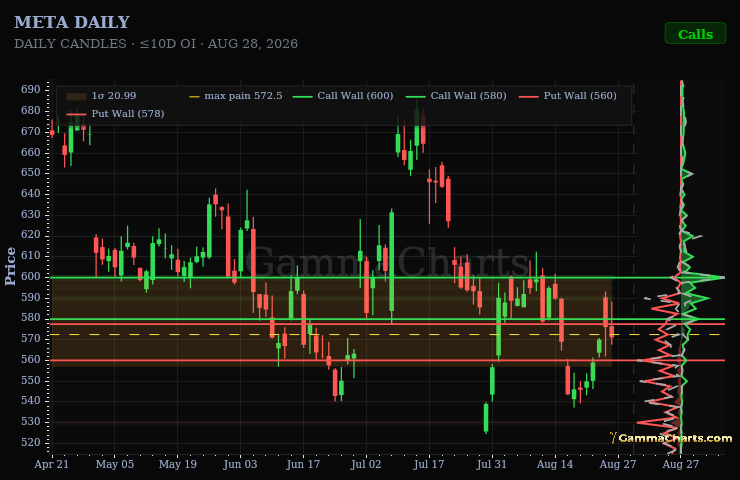Viewport: 740px width, 480px height.
Task: Click the 520 price axis tick
Action: (31, 443)
